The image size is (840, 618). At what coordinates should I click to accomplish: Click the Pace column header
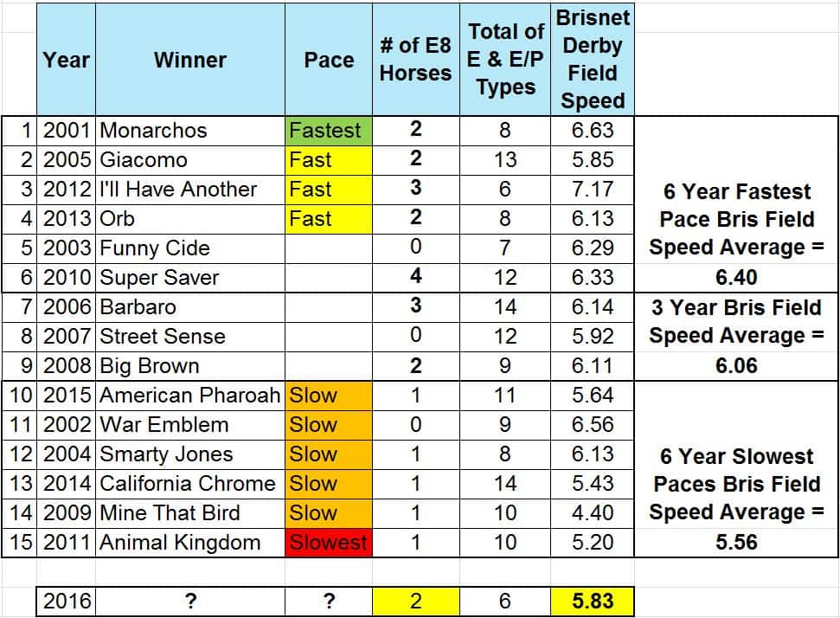coord(329,60)
